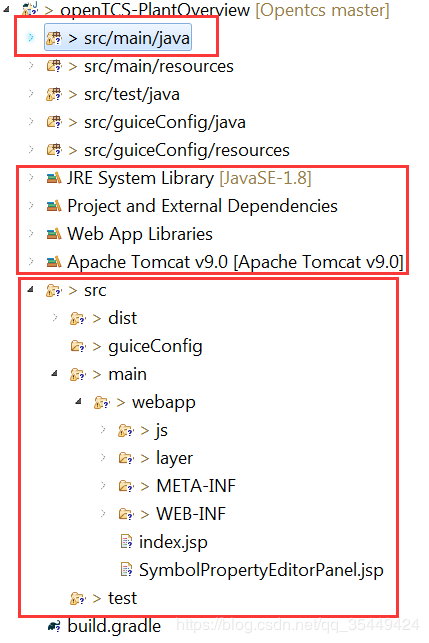Expand Project and External Dependencies
The image size is (429, 643).
coord(31,205)
